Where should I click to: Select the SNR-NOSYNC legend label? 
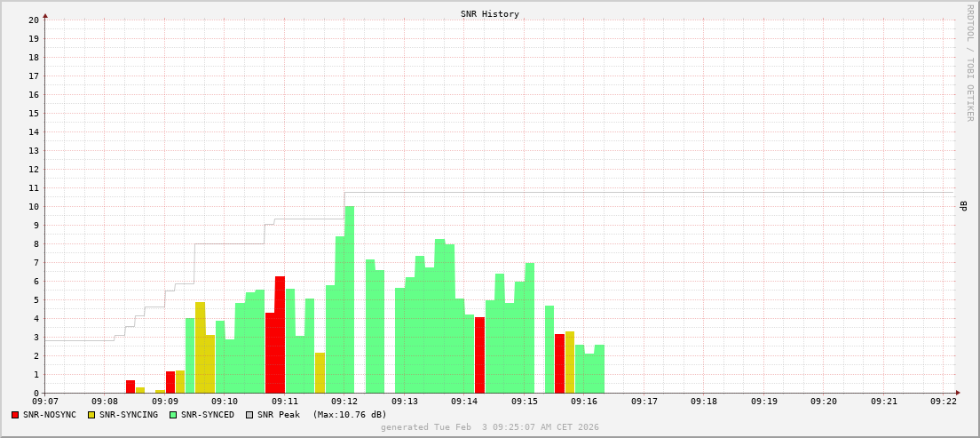51,415
